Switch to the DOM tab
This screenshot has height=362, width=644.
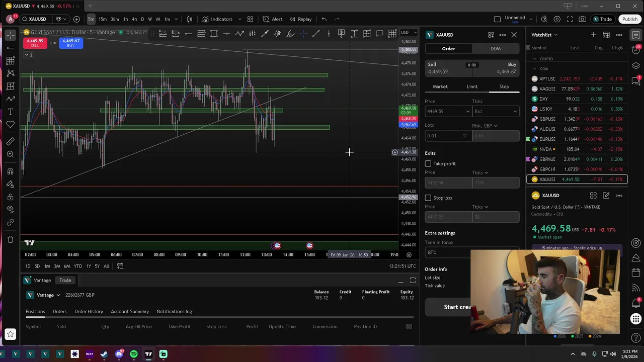tap(496, 49)
